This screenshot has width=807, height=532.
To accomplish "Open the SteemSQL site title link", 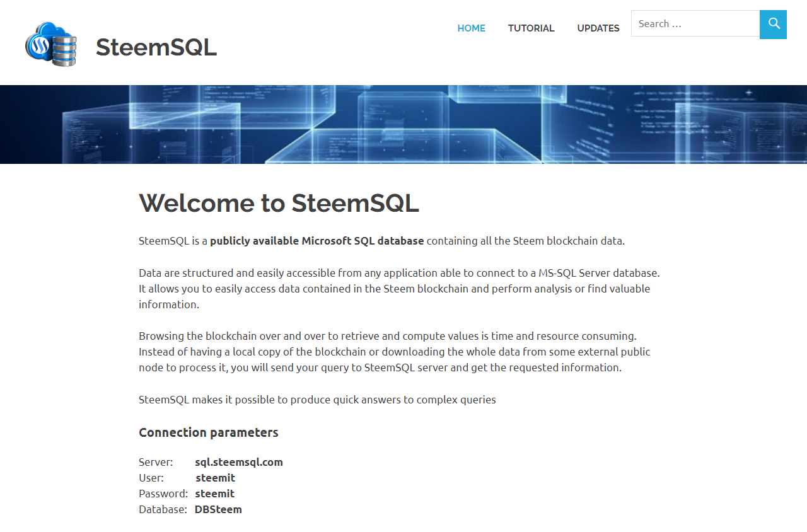I will (156, 47).
